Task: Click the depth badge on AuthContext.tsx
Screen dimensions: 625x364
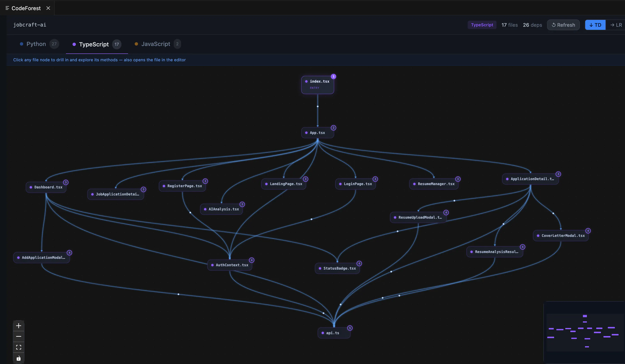Action: (x=252, y=260)
